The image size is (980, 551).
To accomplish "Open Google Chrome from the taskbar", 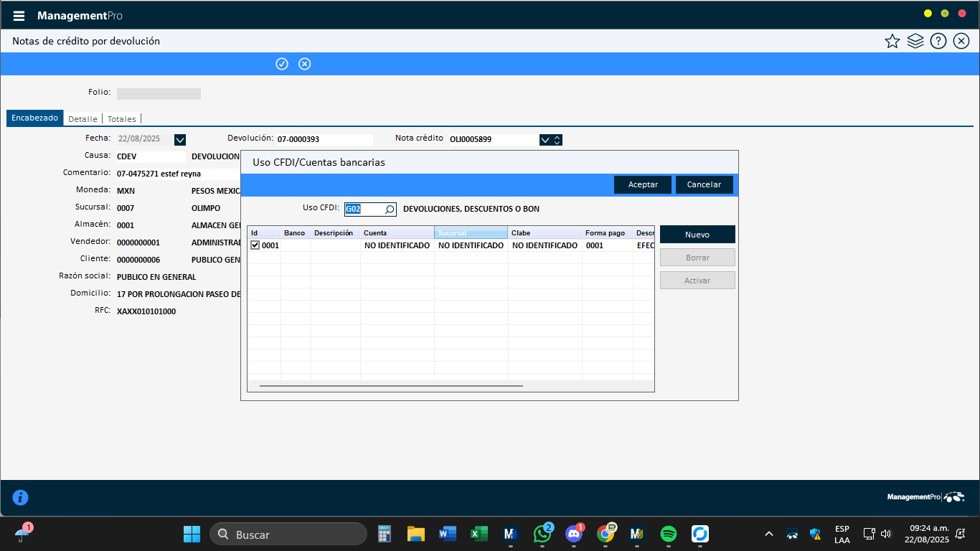I will click(606, 534).
